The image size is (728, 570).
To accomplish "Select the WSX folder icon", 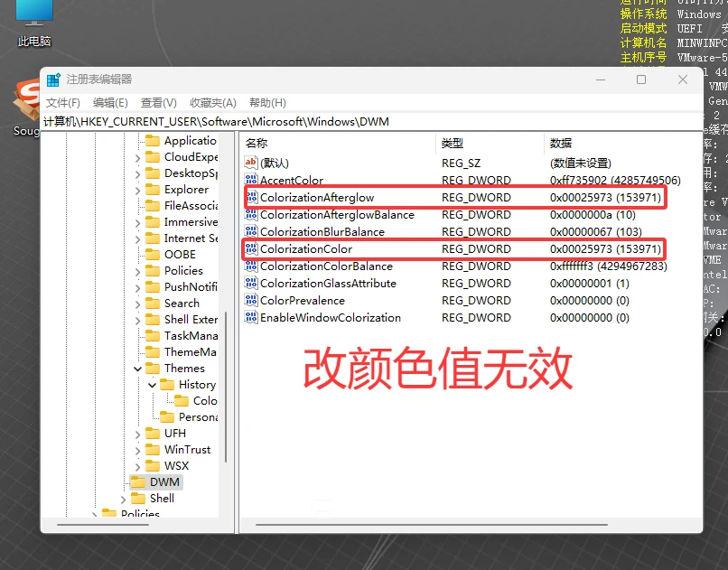I will tap(153, 465).
